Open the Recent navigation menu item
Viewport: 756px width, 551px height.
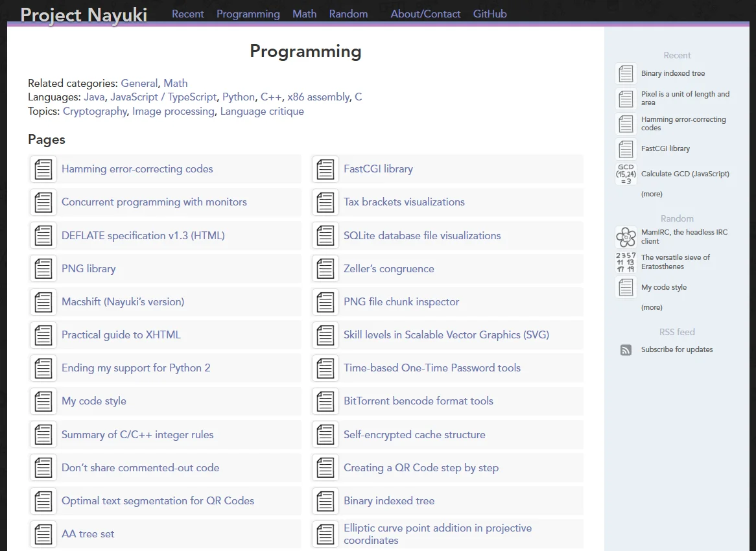187,14
